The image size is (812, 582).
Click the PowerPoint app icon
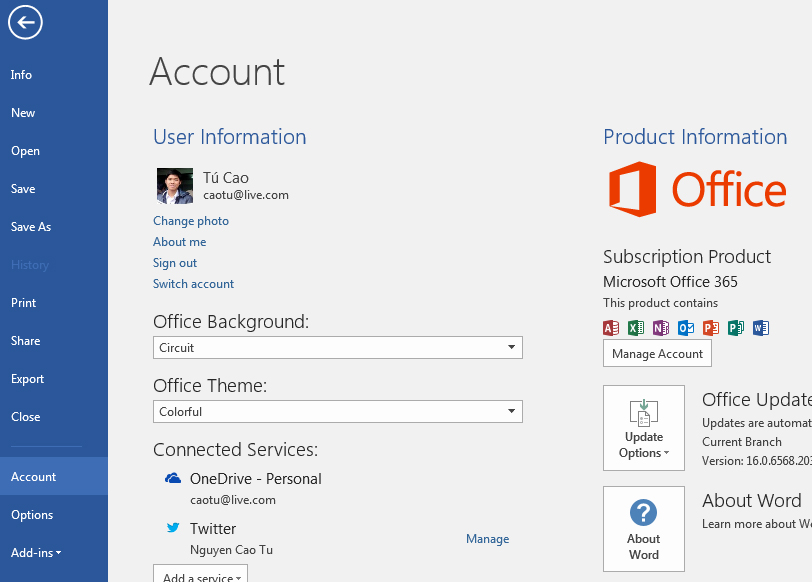(711, 328)
